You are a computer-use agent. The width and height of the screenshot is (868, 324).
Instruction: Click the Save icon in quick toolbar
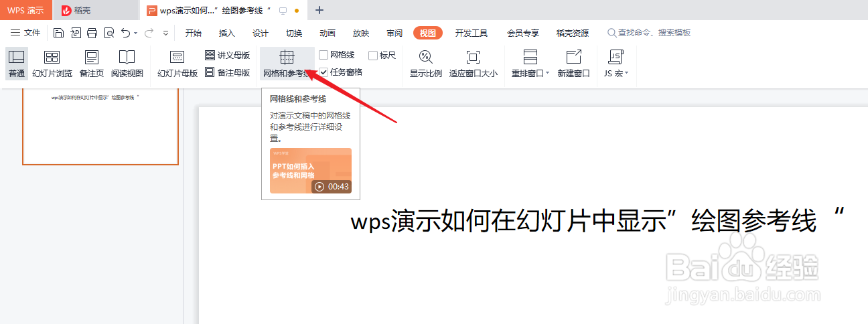(58, 33)
